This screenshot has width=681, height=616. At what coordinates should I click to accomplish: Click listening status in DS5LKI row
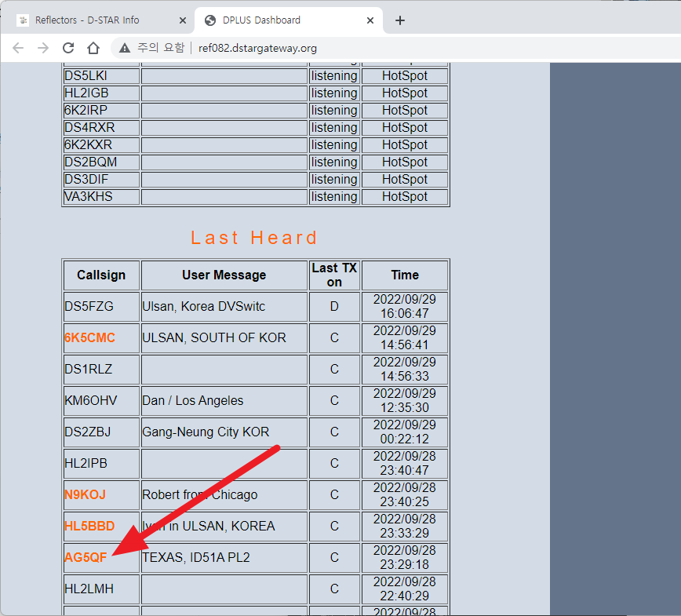click(x=334, y=75)
